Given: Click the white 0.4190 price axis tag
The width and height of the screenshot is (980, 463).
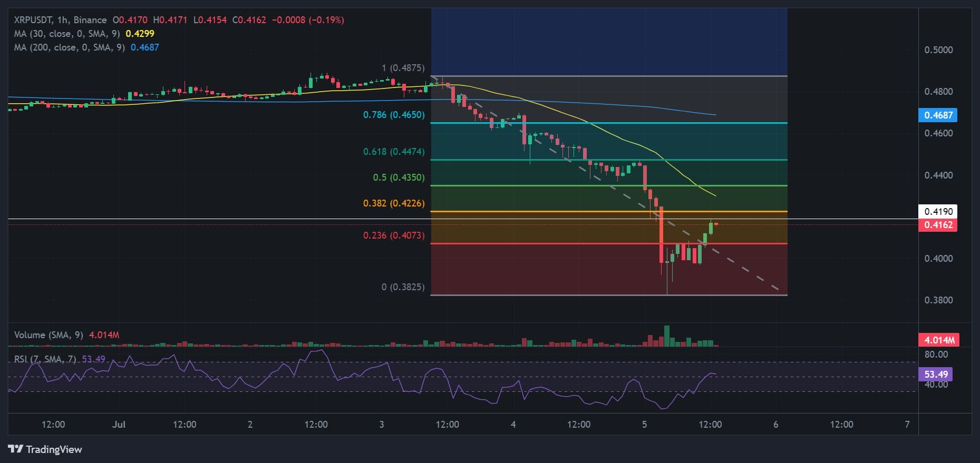Looking at the screenshot, I should [938, 212].
